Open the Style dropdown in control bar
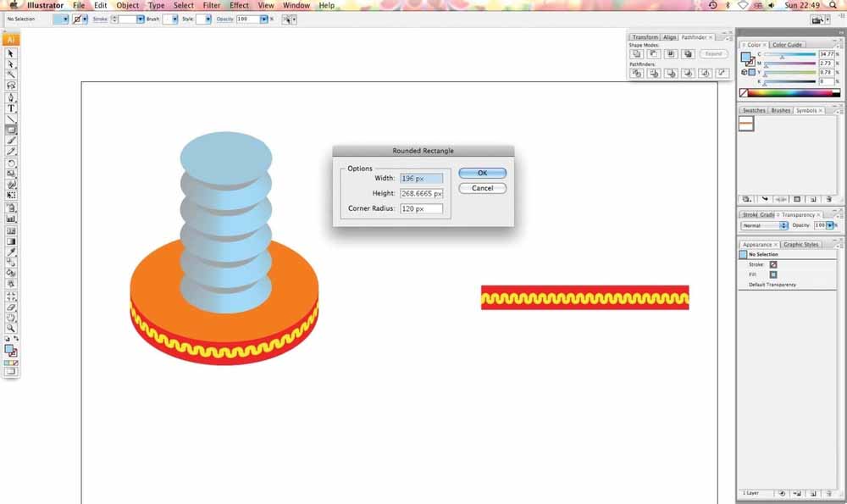The width and height of the screenshot is (847, 504). coord(208,19)
